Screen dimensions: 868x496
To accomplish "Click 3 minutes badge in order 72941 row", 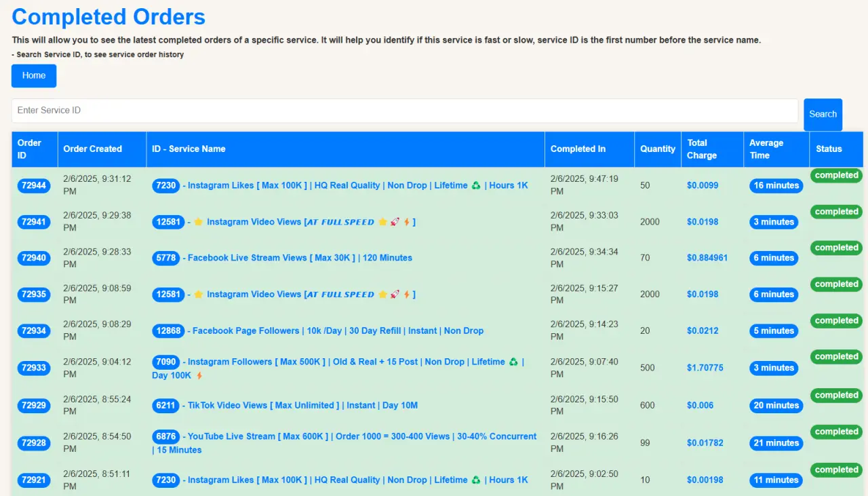I will (774, 222).
